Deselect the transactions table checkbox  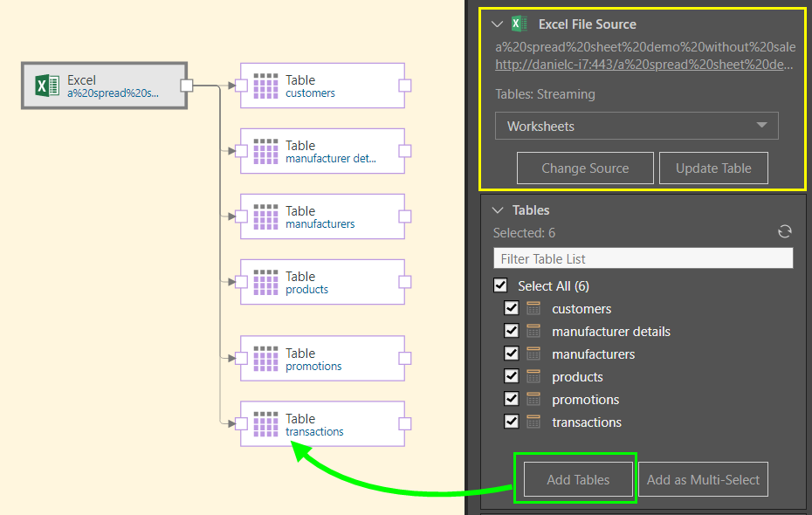[x=512, y=422]
